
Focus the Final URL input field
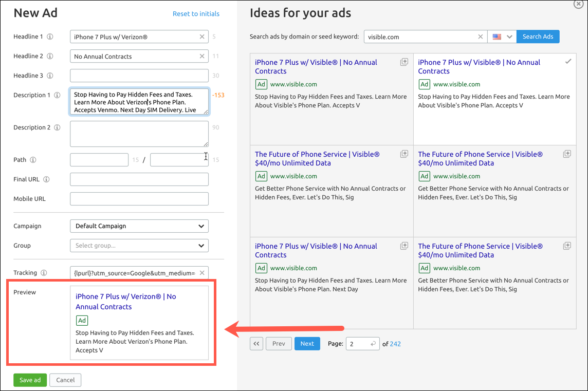[x=139, y=179]
